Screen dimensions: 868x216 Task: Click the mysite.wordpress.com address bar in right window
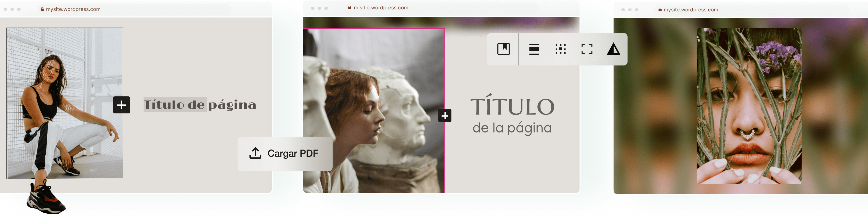click(x=752, y=10)
